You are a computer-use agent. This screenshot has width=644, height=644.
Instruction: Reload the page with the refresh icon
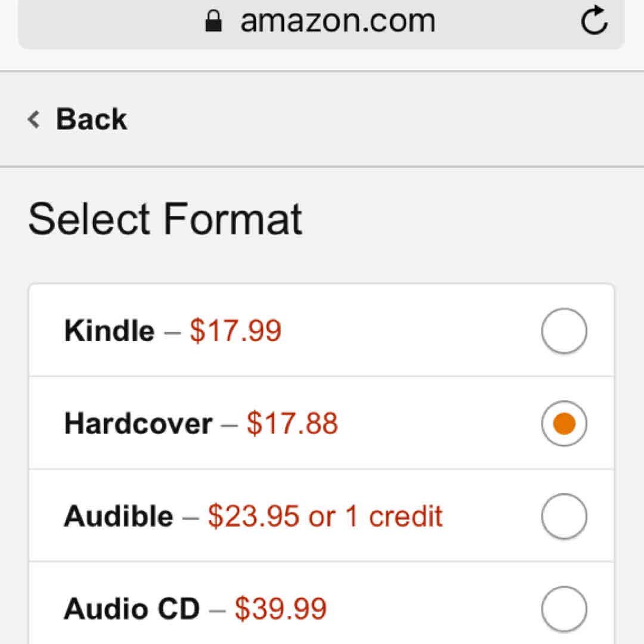[594, 21]
